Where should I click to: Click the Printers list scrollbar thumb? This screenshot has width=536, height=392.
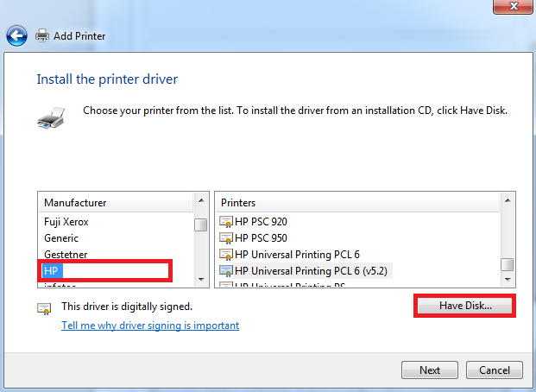coord(508,264)
